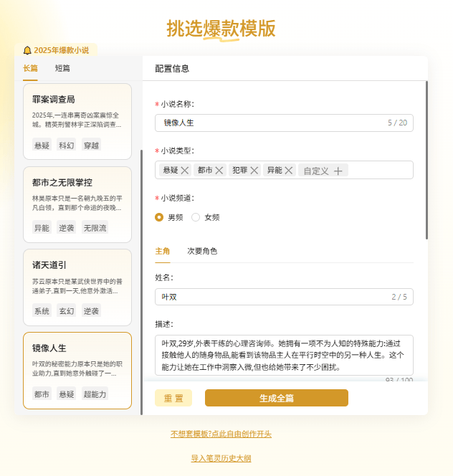Switch to the 长篇 tab

[30, 69]
